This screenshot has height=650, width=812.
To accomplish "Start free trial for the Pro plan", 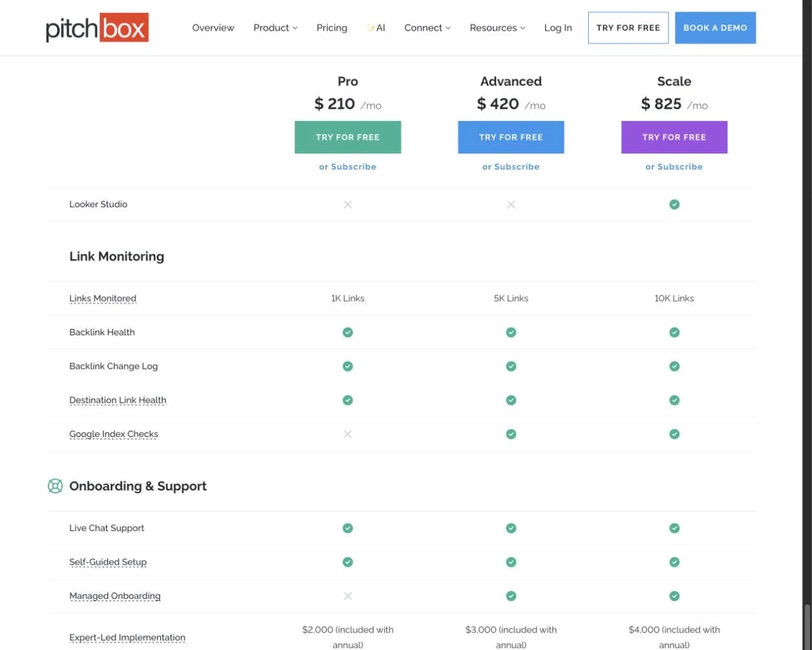I will click(347, 137).
